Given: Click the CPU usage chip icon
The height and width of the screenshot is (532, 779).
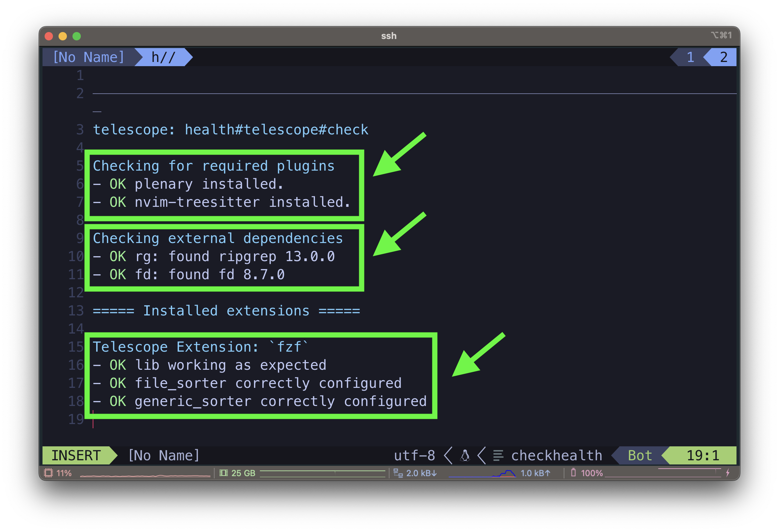Looking at the screenshot, I should pos(48,473).
